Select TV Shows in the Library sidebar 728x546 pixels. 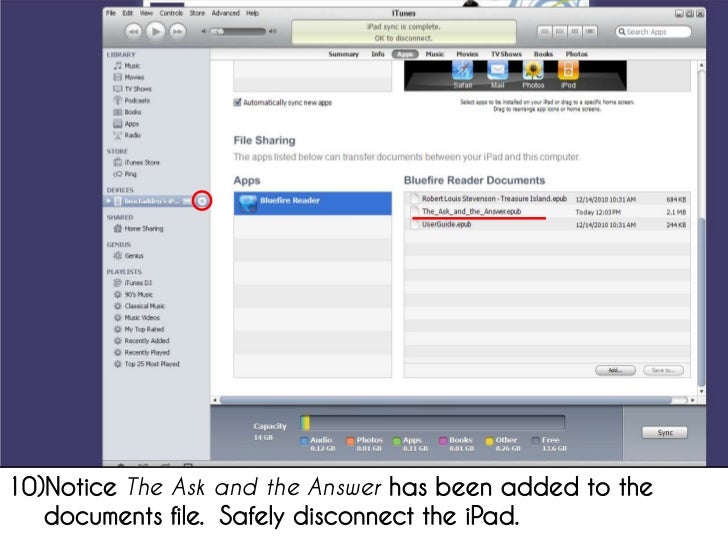pos(133,89)
